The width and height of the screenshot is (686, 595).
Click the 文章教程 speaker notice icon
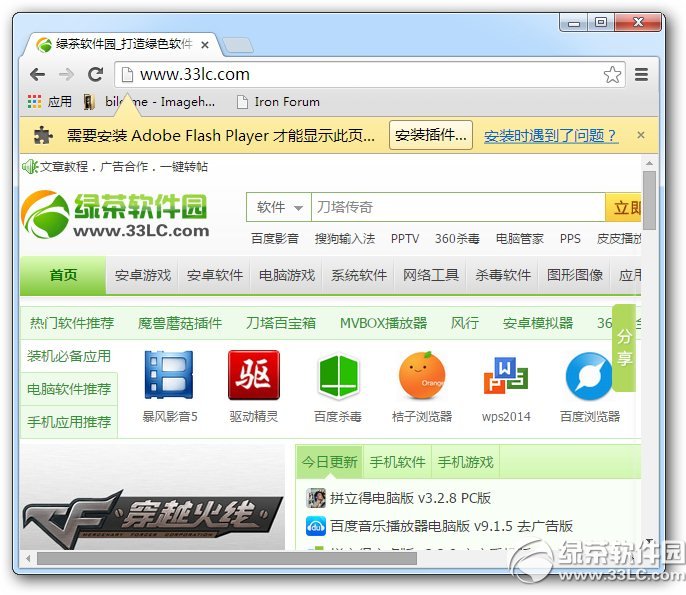click(x=30, y=167)
